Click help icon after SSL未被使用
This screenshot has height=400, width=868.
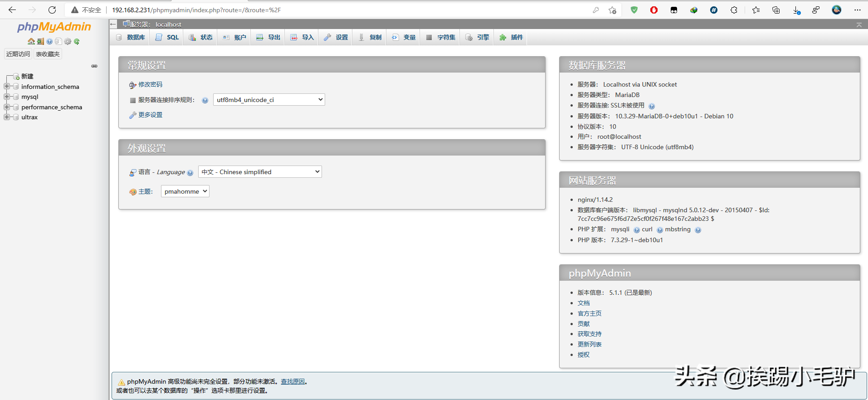click(652, 106)
